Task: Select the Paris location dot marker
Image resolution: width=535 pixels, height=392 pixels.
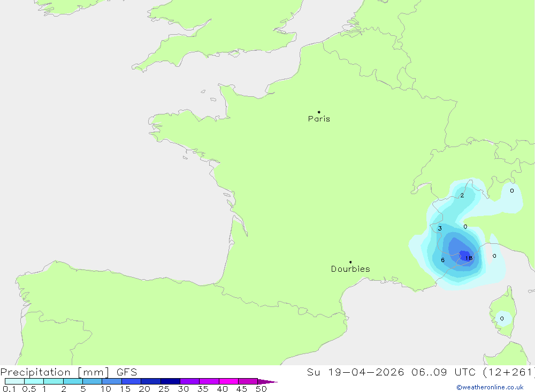Action: click(319, 112)
